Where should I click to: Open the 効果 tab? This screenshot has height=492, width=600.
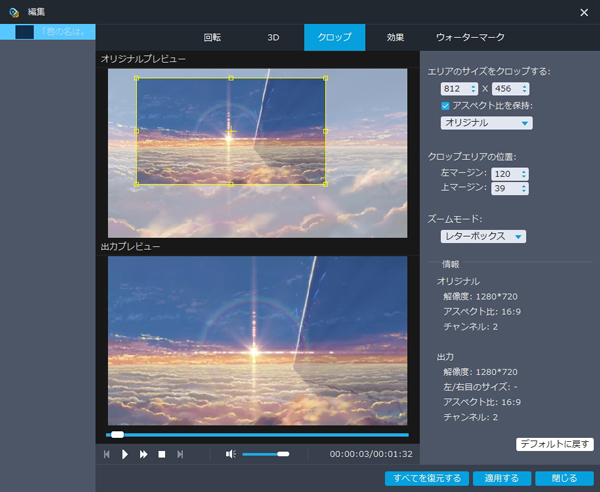click(395, 37)
